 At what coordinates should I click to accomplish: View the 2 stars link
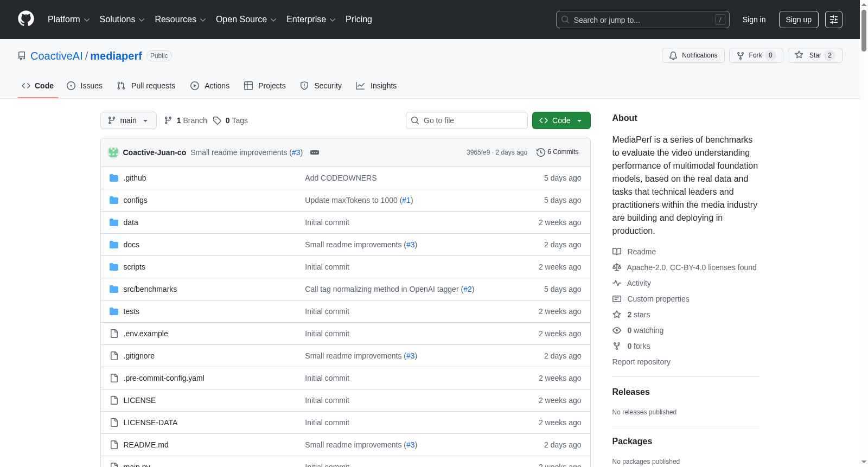click(639, 315)
